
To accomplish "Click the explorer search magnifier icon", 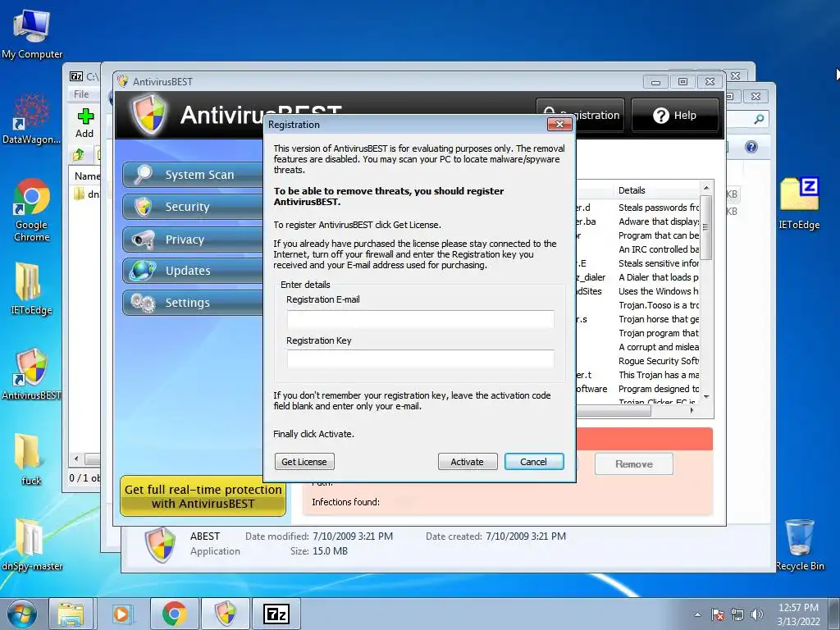I will coord(759,119).
